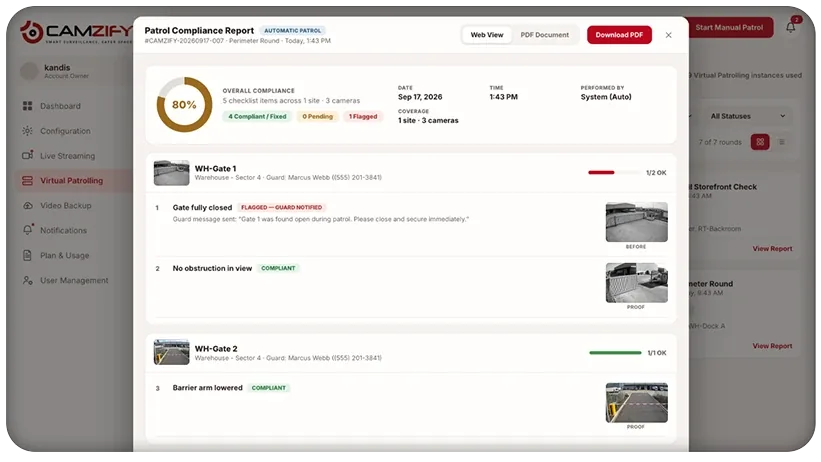Click the Barrier arm lowered item

207,388
